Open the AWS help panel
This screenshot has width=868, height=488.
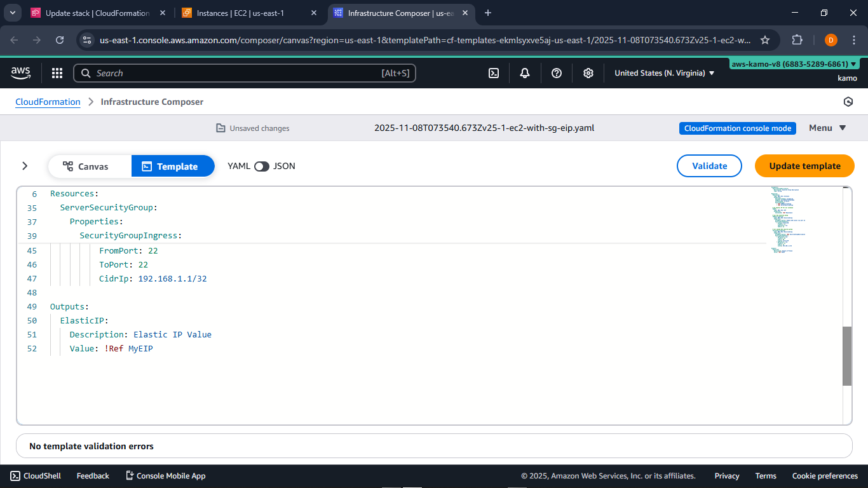click(557, 73)
